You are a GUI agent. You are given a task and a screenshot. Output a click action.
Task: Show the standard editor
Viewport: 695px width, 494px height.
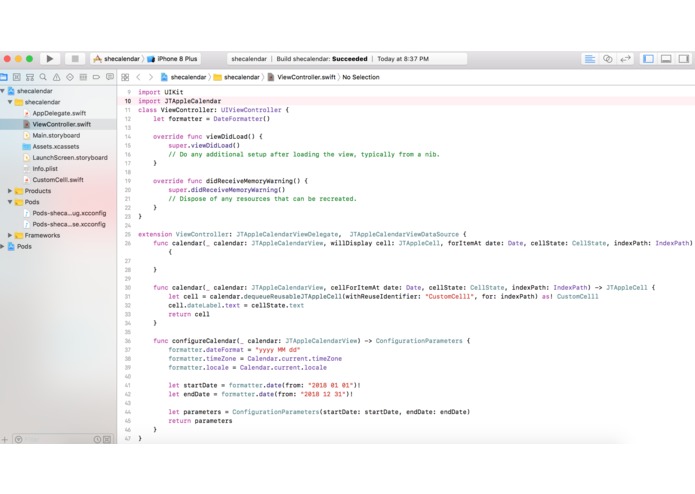(590, 58)
